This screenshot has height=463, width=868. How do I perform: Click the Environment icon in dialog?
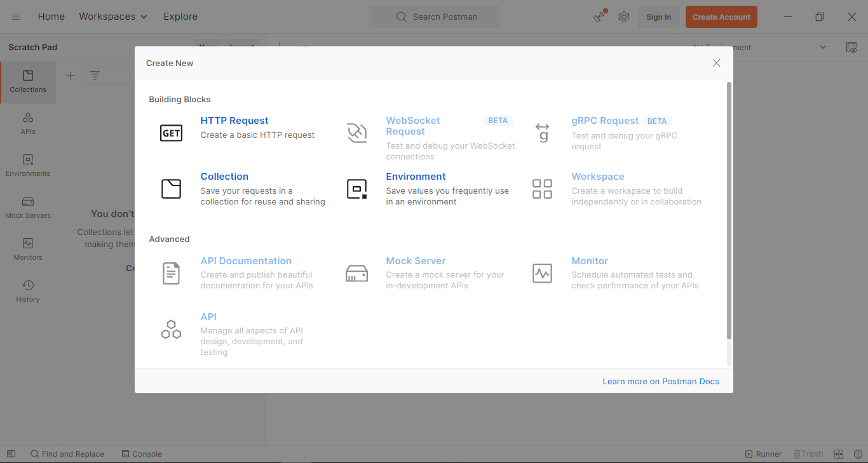(356, 189)
